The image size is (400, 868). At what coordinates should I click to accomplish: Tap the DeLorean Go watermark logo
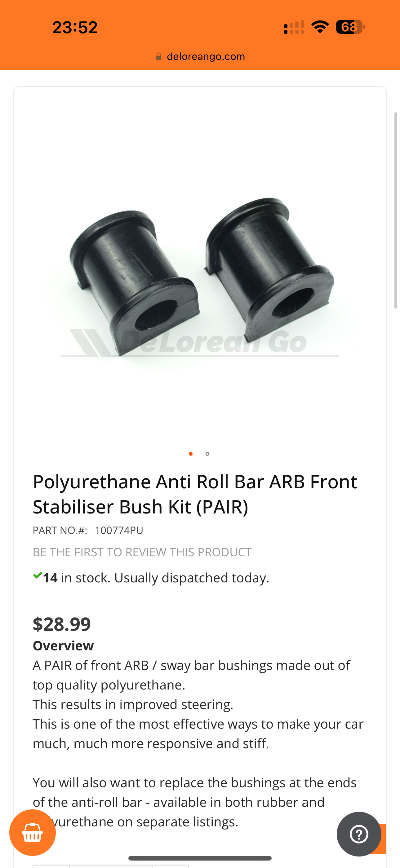pos(200,342)
